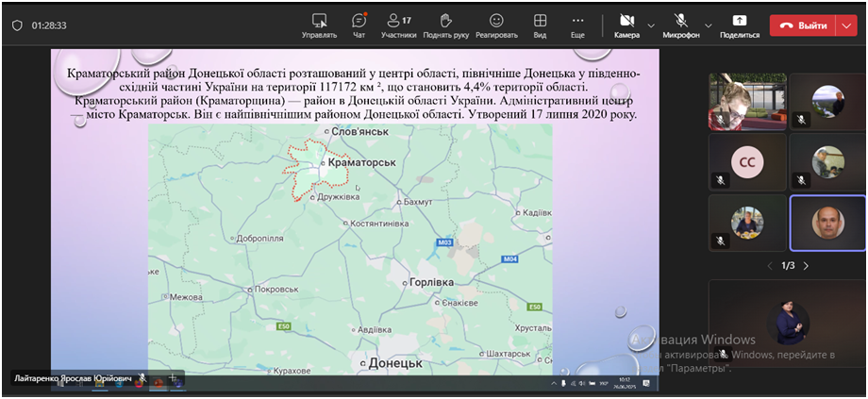Change layout using the Вид button
868x399 pixels.
click(540, 25)
